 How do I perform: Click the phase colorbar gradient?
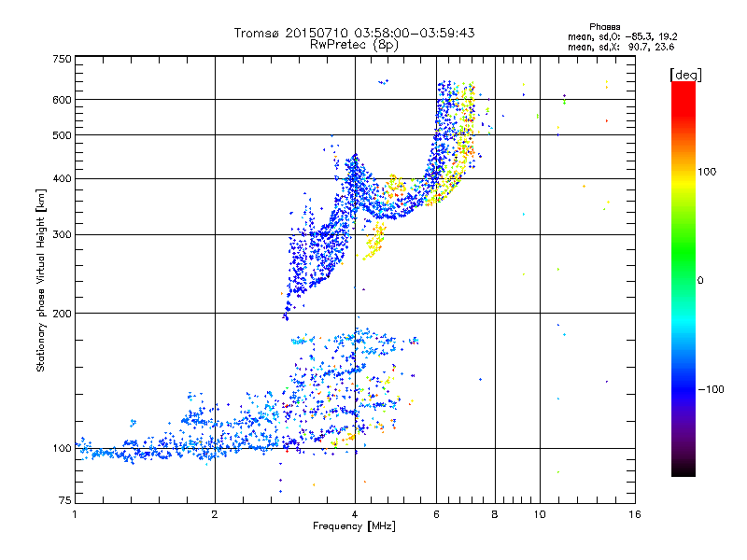(x=684, y=278)
